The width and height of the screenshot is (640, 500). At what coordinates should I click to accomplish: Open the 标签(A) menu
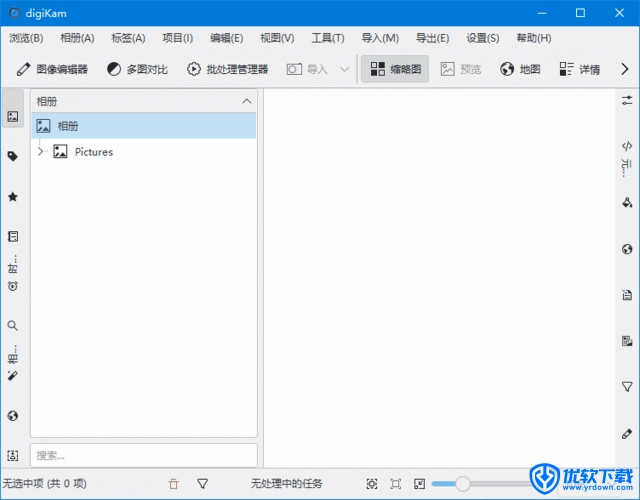(128, 38)
